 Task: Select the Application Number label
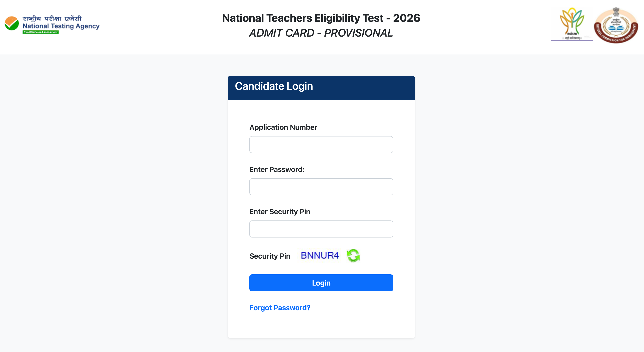(x=283, y=127)
